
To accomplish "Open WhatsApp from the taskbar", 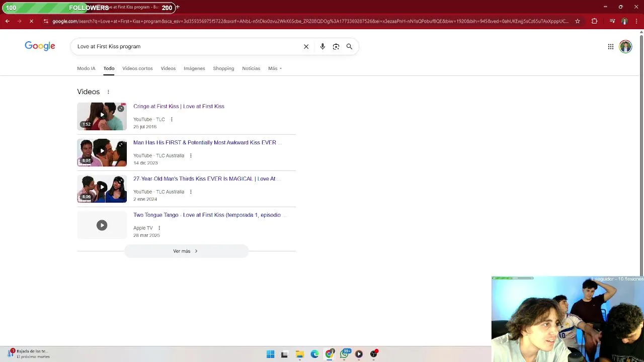I will [345, 354].
